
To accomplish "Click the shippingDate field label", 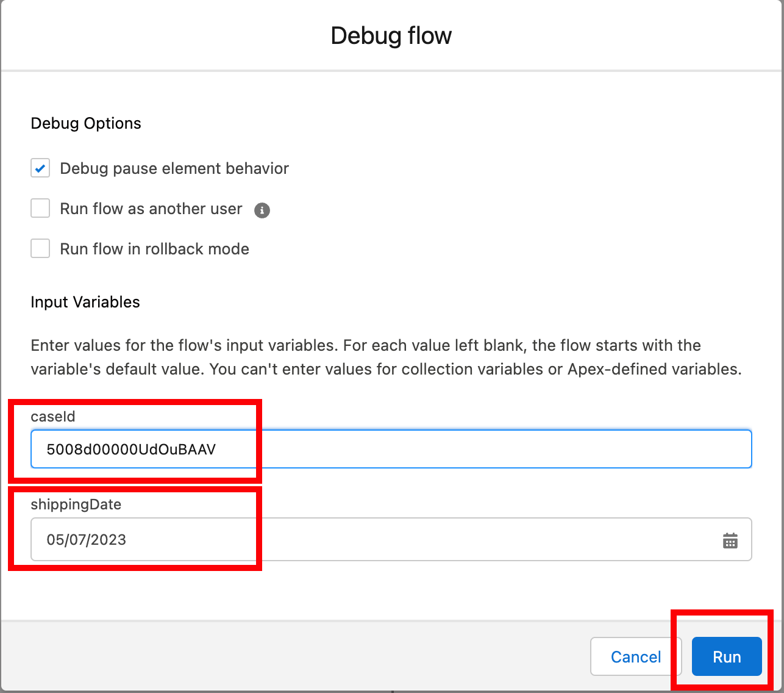I will click(76, 504).
